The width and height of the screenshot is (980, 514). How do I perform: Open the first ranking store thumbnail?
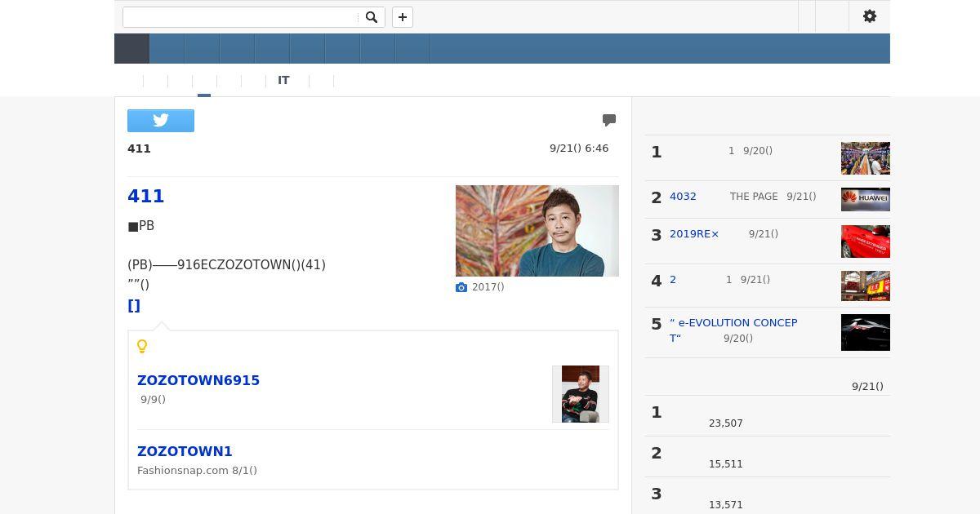pos(866,158)
